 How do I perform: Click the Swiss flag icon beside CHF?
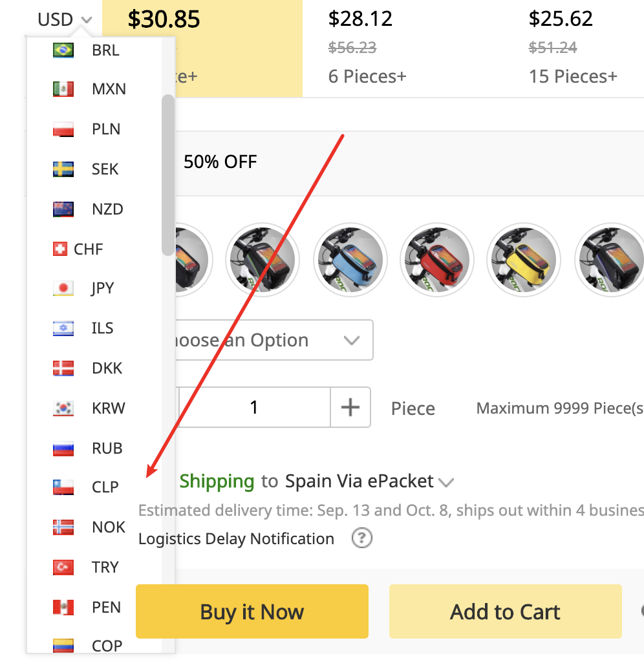(x=60, y=249)
